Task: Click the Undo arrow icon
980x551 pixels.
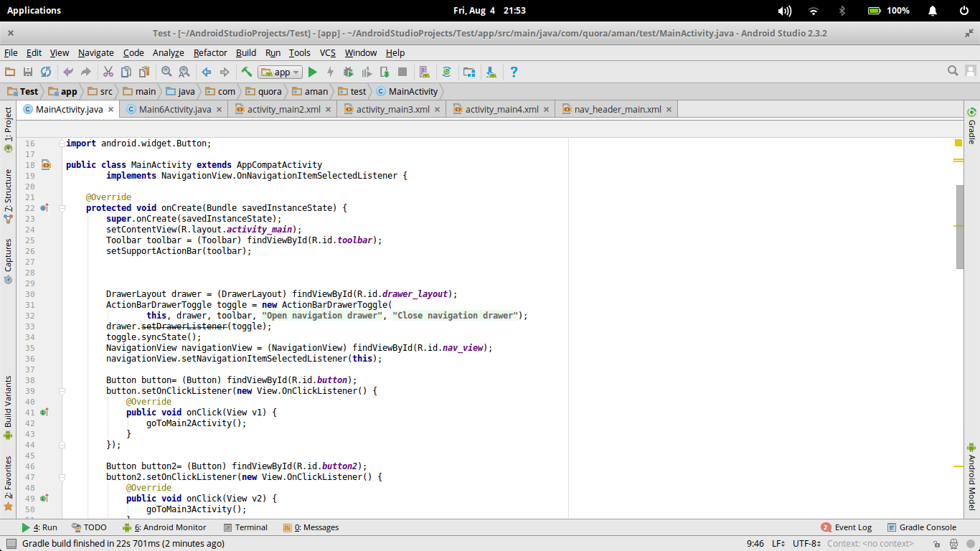Action: click(68, 72)
